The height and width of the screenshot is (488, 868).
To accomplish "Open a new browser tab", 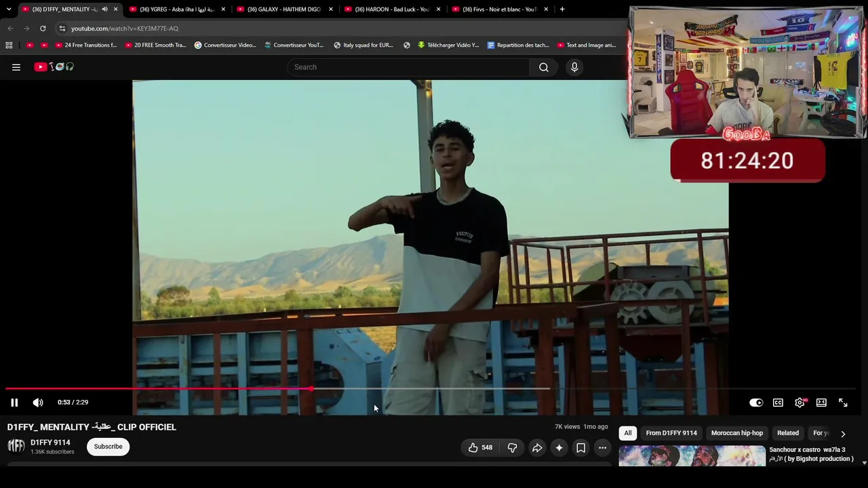I will (x=562, y=9).
